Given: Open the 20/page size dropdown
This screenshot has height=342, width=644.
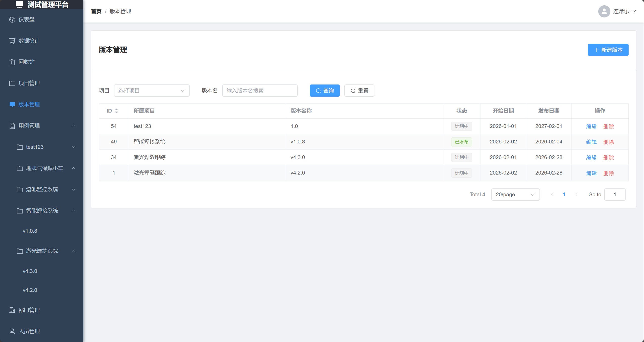Looking at the screenshot, I should (515, 195).
